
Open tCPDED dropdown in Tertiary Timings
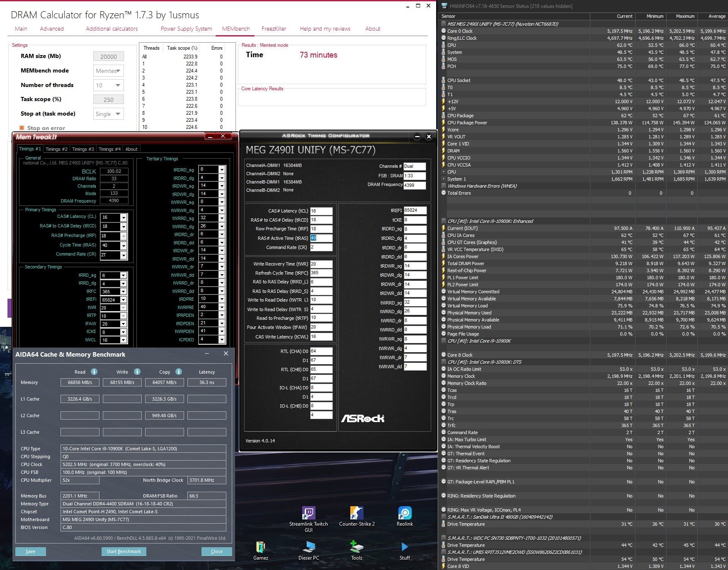pyautogui.click(x=221, y=340)
